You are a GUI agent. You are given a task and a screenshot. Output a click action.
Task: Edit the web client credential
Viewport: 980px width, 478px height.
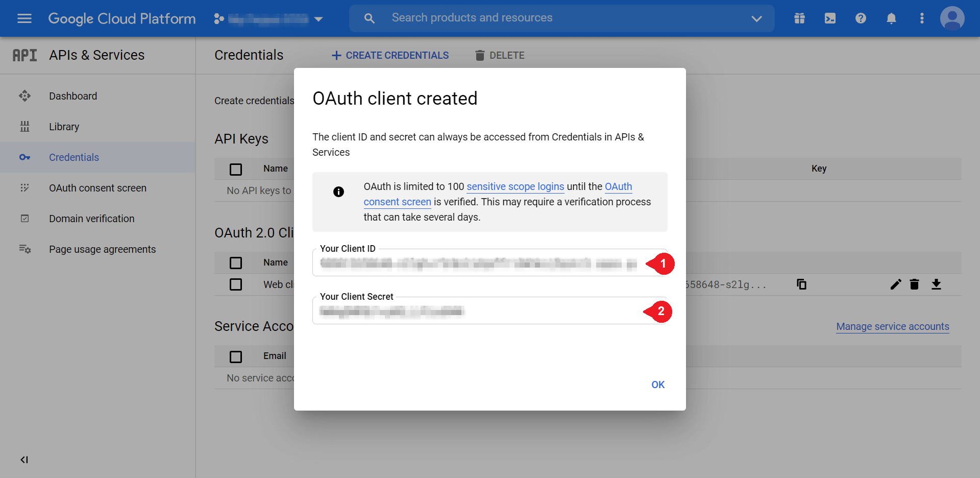coord(896,284)
